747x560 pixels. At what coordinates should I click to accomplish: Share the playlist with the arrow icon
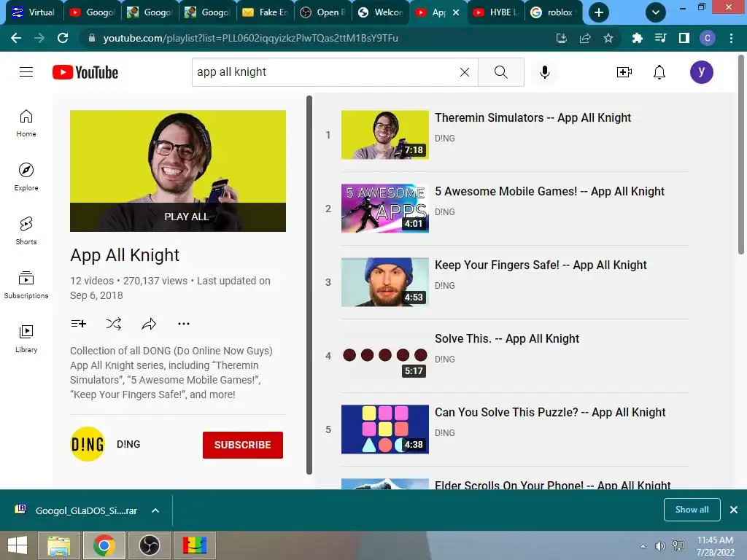click(x=149, y=324)
